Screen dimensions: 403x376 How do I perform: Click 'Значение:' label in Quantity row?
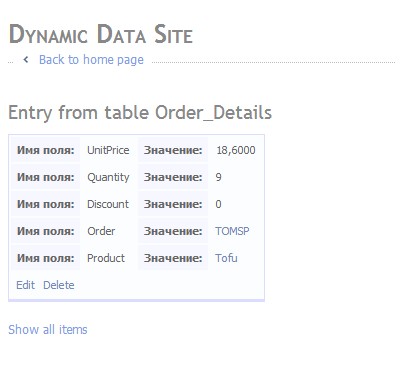coord(173,177)
